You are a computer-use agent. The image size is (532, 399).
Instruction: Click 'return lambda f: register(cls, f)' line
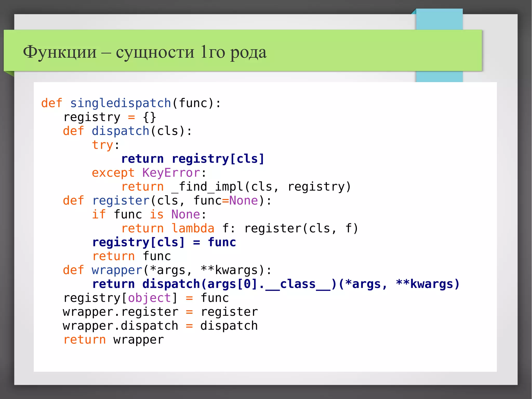240,228
